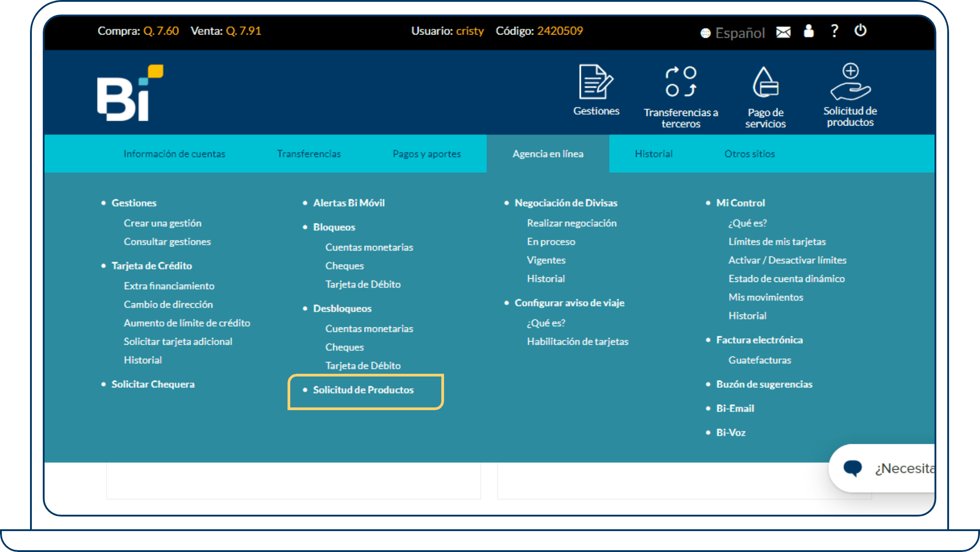Select Cuentas monetarias under Desbloqueos
Screen dimensions: 980x552
coord(369,328)
